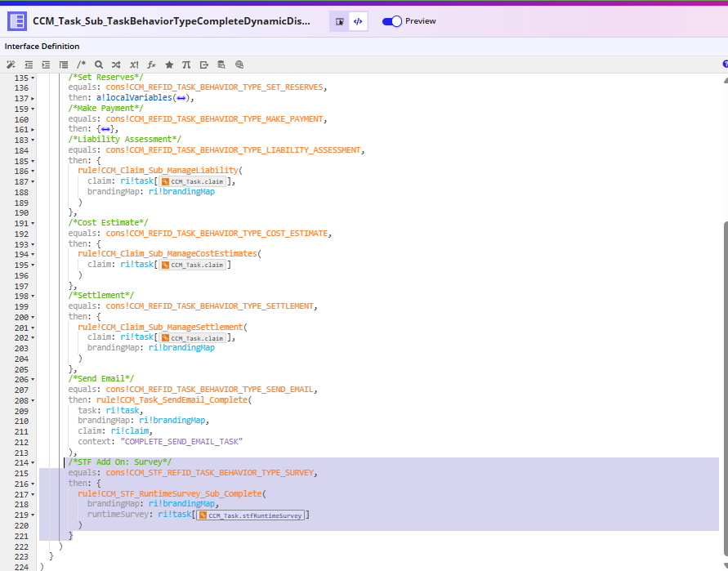This screenshot has height=571, width=728.
Task: Click the interface name title text
Action: (172, 21)
